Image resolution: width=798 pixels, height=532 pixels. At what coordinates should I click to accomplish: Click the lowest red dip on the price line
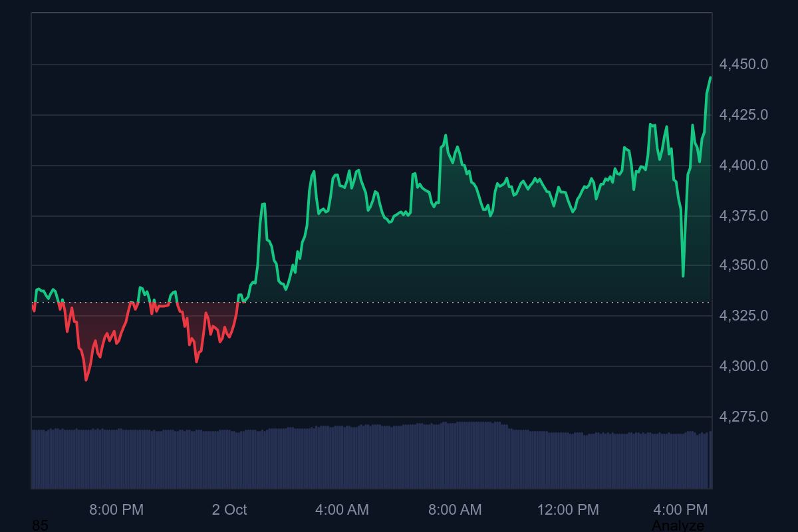86,380
